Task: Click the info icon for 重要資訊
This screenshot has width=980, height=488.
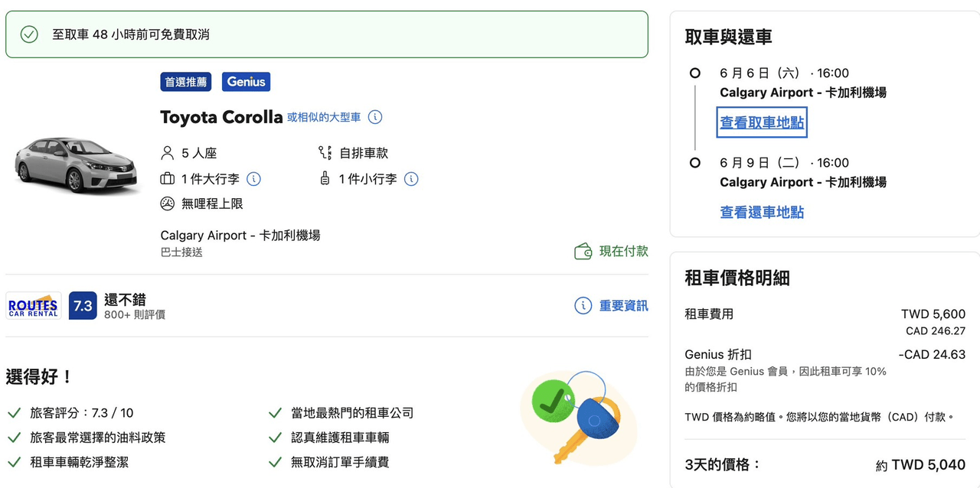Action: click(x=583, y=306)
